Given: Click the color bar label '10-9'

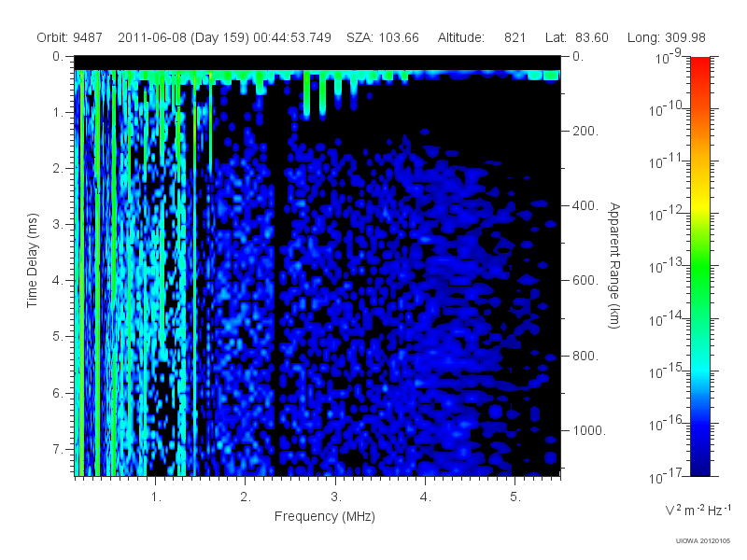Looking at the screenshot, I should tap(669, 57).
